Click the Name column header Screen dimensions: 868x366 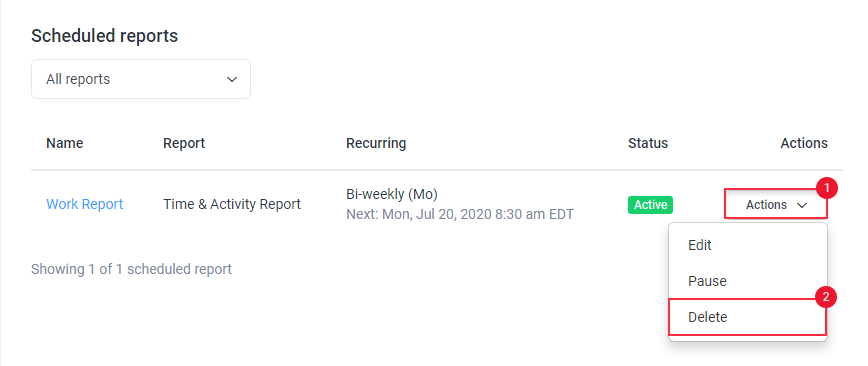click(65, 143)
